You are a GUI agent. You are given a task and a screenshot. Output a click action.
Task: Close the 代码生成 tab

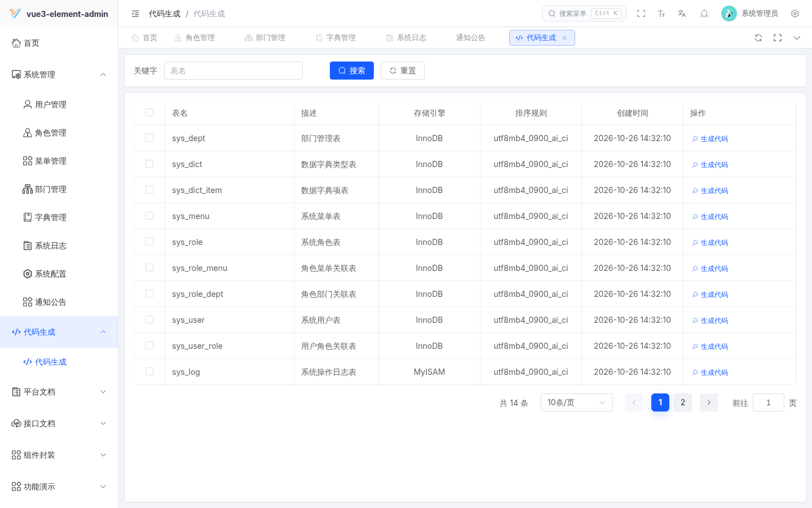pos(564,38)
